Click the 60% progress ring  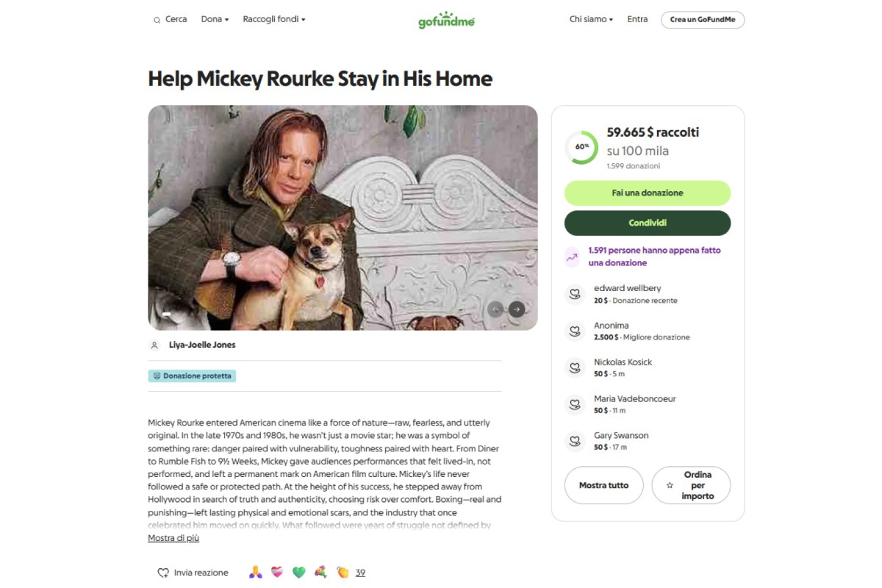(x=581, y=146)
